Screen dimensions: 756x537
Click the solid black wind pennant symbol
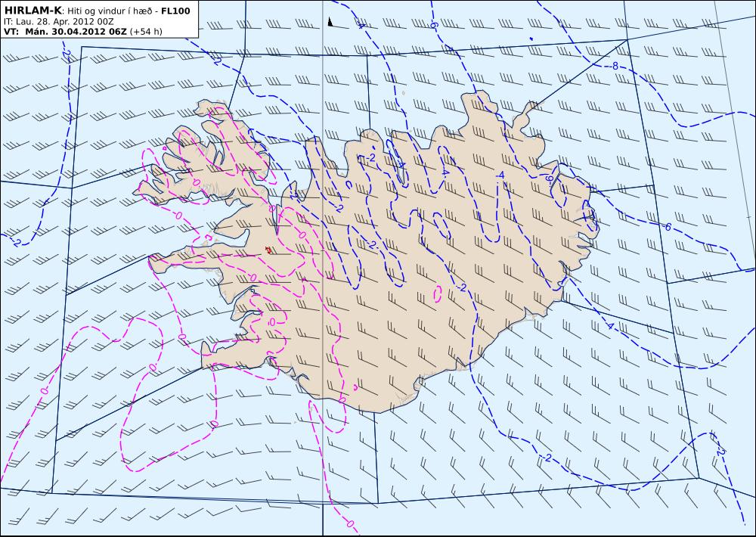coord(330,22)
